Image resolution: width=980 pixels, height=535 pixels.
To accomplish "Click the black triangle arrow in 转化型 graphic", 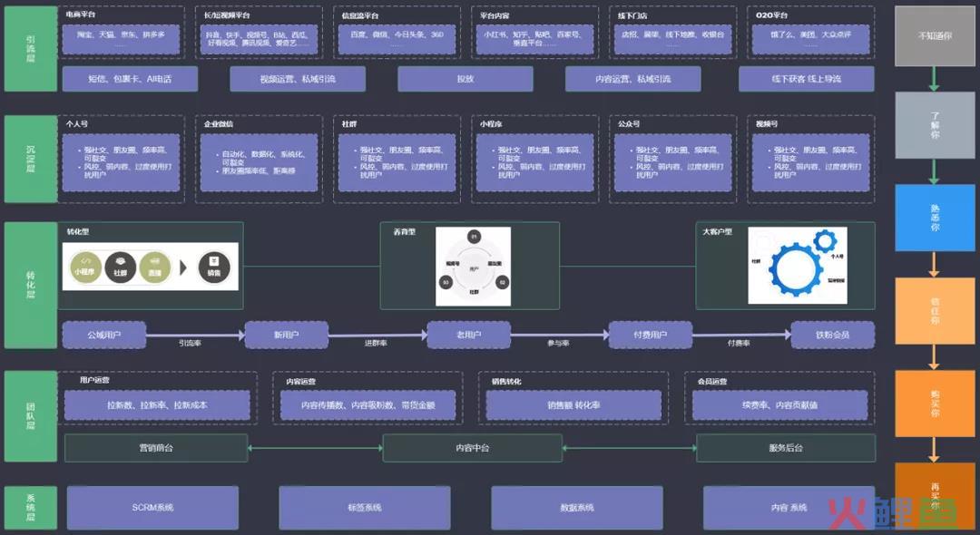I will (x=183, y=267).
